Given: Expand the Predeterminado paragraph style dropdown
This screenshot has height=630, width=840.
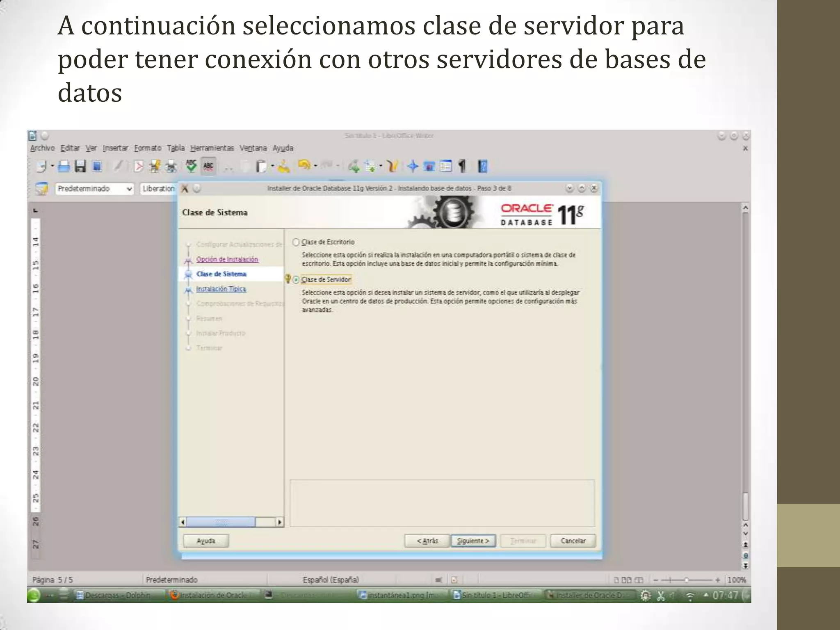Looking at the screenshot, I should (129, 189).
